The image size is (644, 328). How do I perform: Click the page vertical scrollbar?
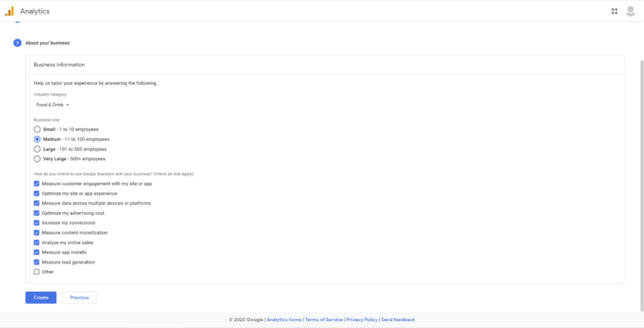coord(642,185)
